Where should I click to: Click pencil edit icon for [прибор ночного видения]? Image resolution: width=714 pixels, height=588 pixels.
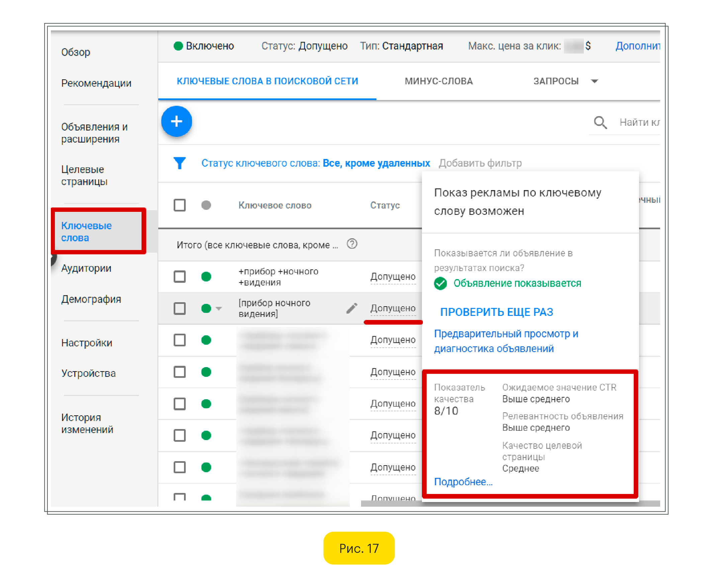pos(352,308)
